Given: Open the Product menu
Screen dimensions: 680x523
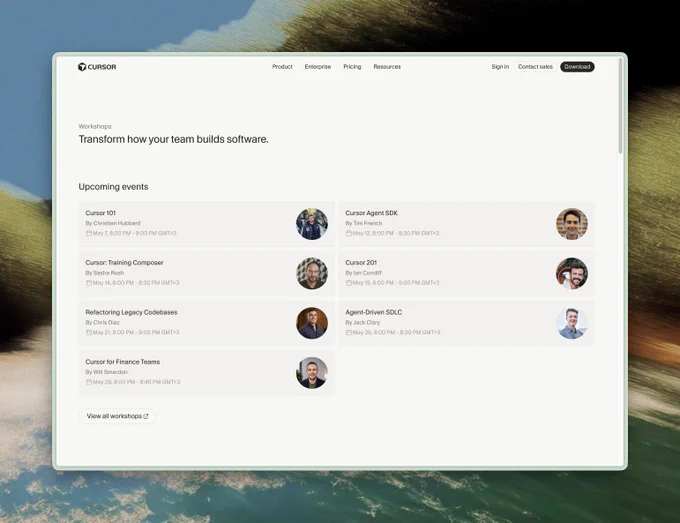Looking at the screenshot, I should pyautogui.click(x=282, y=67).
